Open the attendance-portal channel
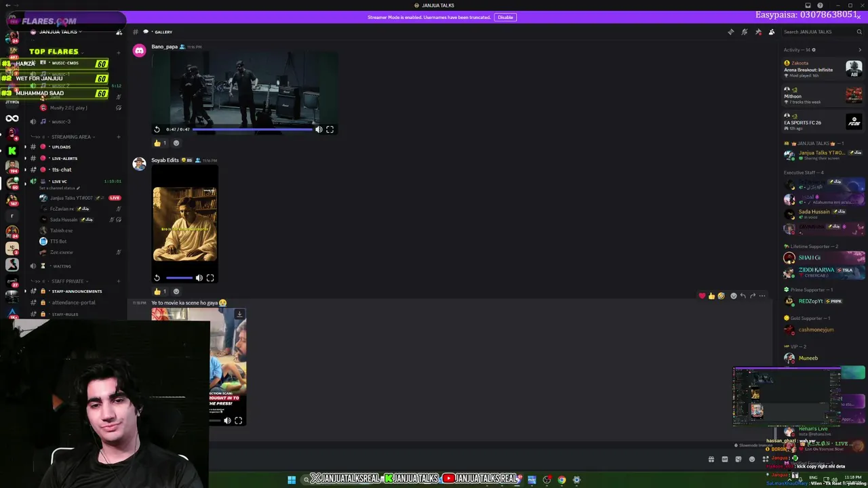 click(75, 302)
